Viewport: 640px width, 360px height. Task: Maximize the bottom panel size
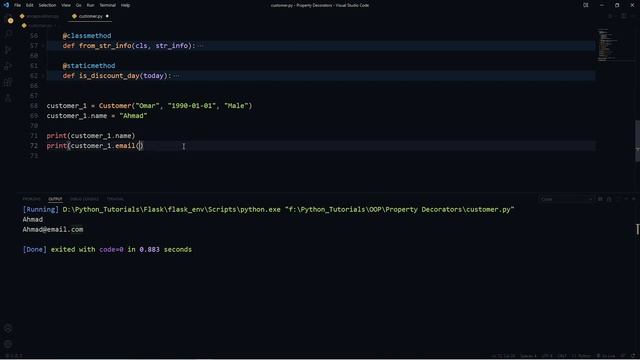[626, 199]
